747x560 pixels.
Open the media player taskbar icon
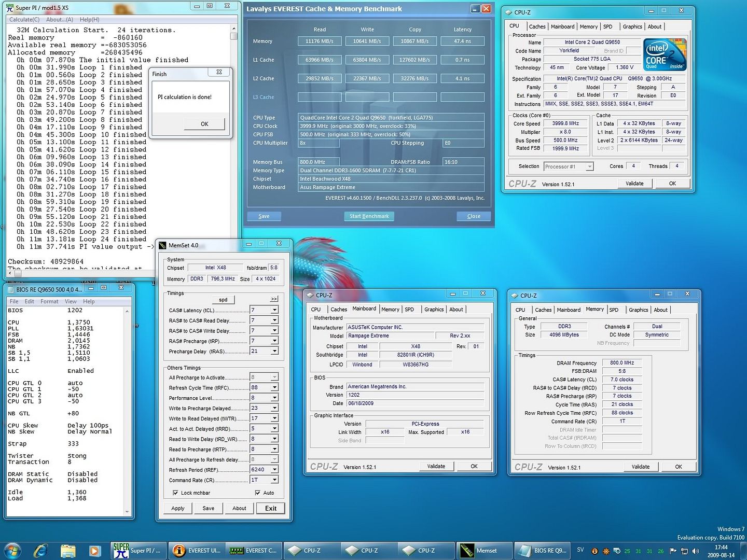pyautogui.click(x=94, y=551)
